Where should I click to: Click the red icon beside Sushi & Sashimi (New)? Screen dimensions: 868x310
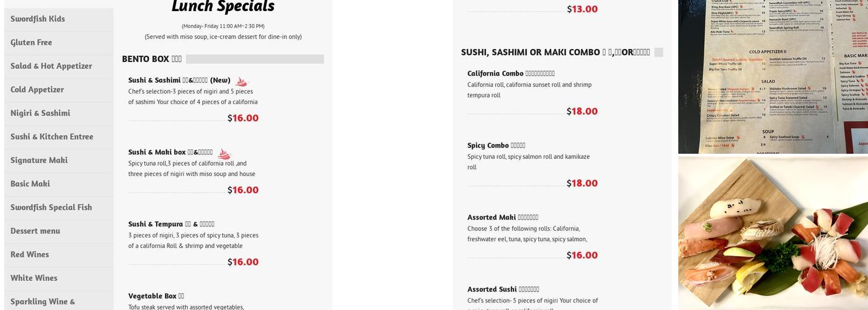(241, 82)
